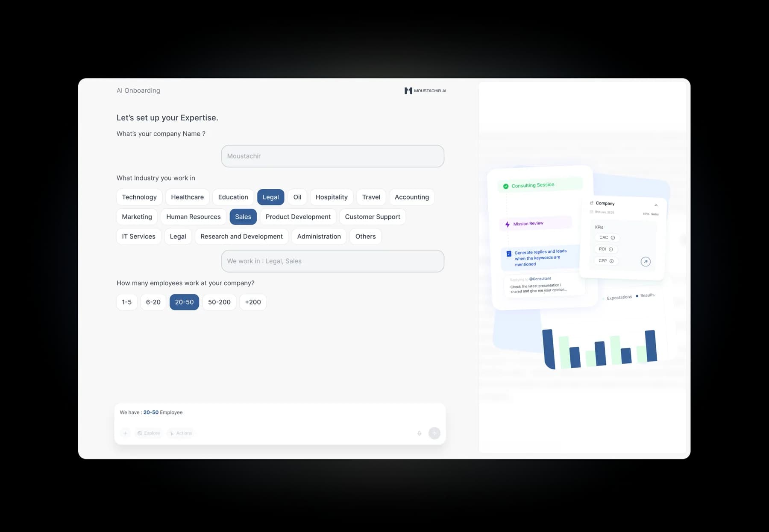769x532 pixels.
Task: Choose the 1-5 employees option
Action: [127, 302]
